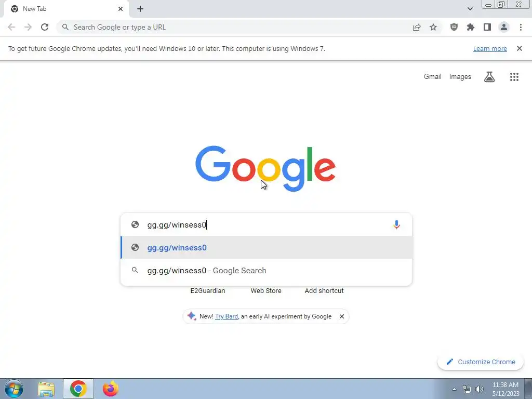Screen dimensions: 532x399
Task: Open Chrome's three-dot menu
Action: pos(521,27)
